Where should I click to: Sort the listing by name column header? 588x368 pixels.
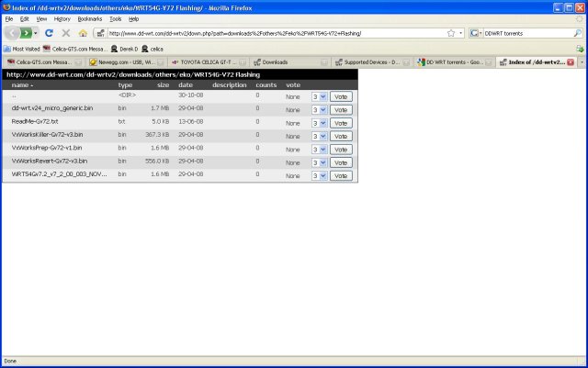coord(21,84)
